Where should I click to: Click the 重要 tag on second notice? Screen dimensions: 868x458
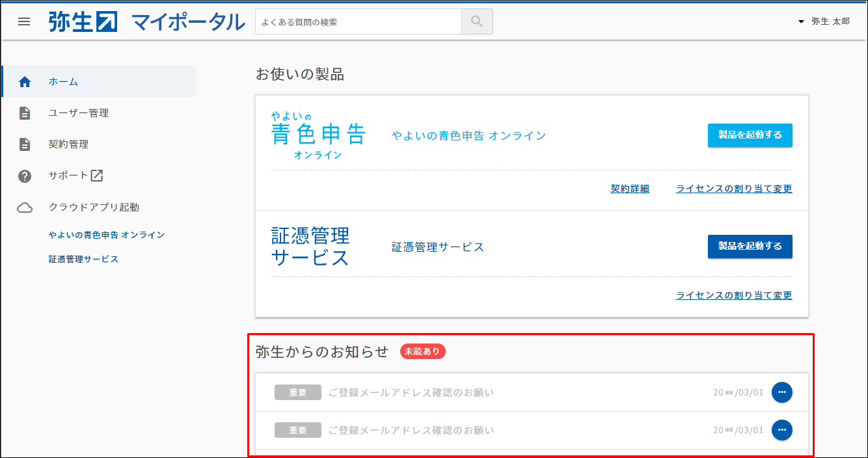click(298, 430)
